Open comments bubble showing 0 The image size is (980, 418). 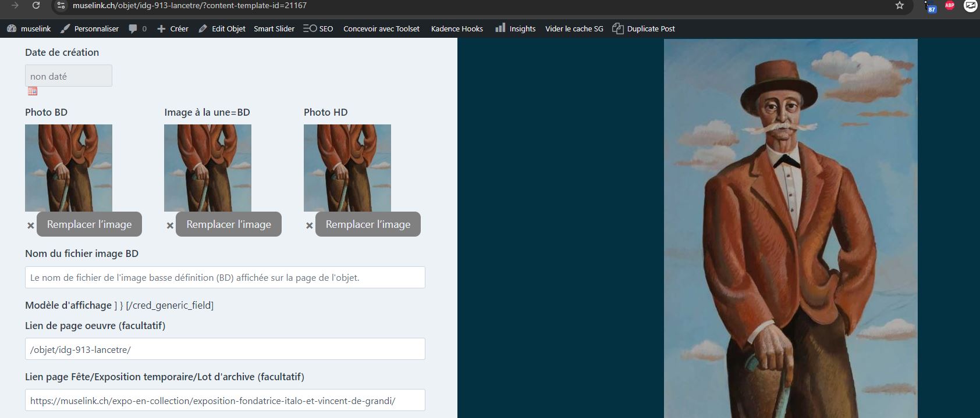pyautogui.click(x=137, y=28)
